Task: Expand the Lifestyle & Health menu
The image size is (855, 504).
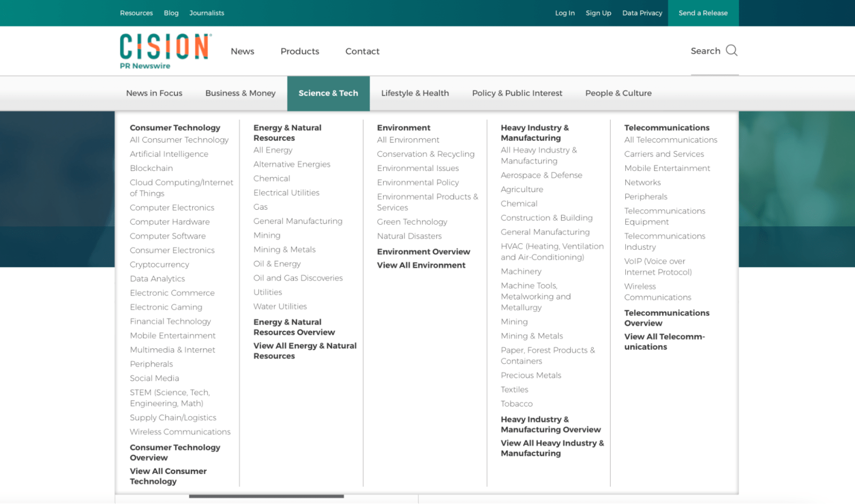Action: click(x=415, y=93)
